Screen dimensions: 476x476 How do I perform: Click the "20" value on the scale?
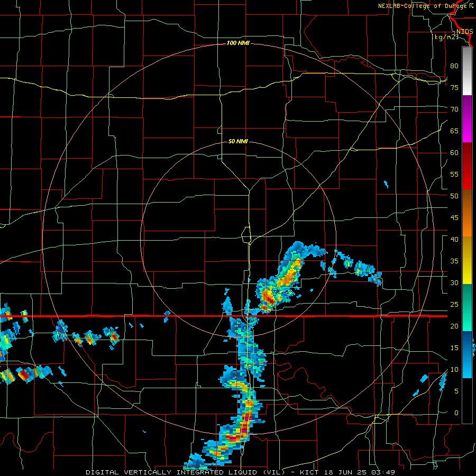pyautogui.click(x=454, y=326)
